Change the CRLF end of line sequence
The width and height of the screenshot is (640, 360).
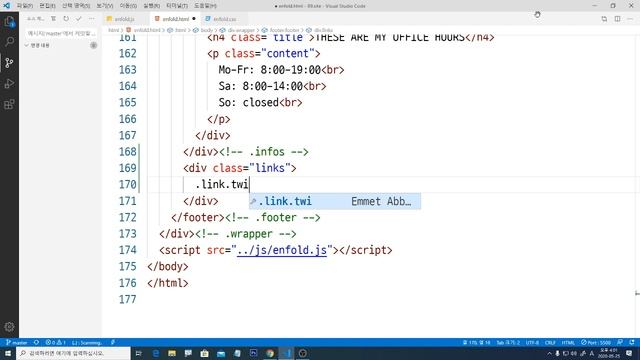click(550, 342)
